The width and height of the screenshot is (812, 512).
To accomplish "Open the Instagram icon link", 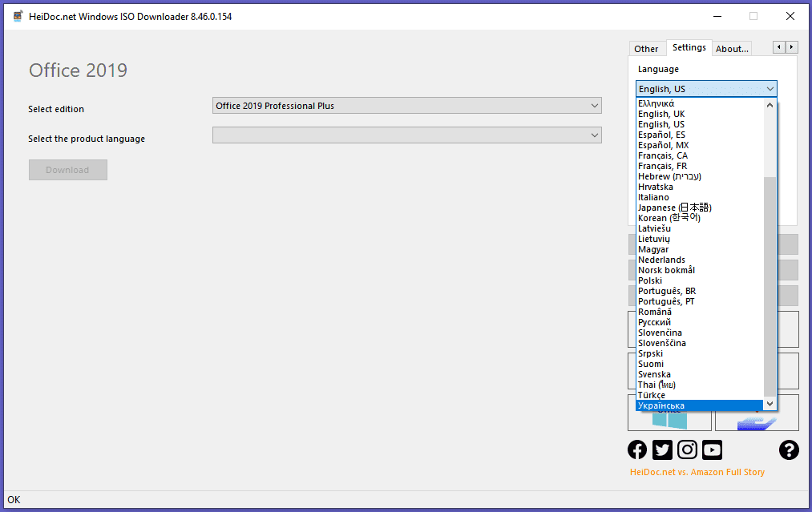I will [x=687, y=450].
